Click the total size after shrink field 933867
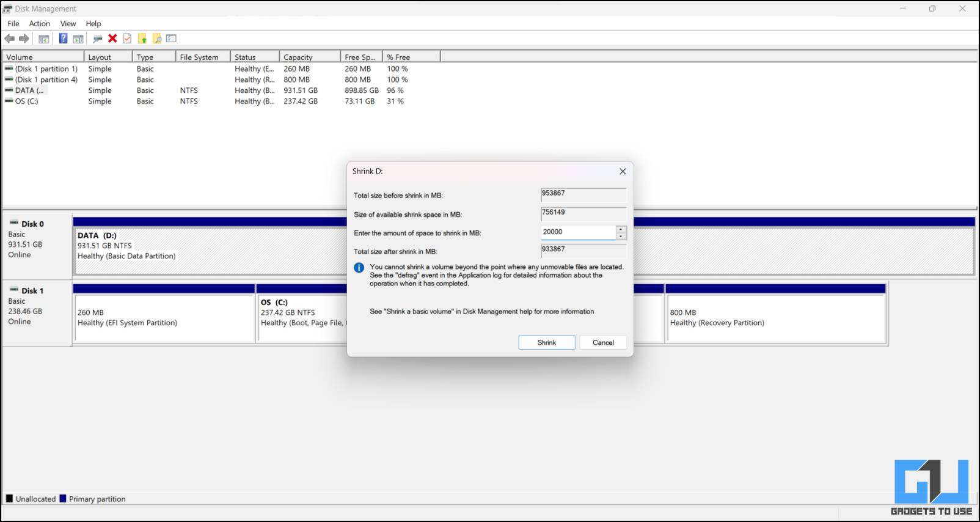This screenshot has width=980, height=522. point(583,250)
